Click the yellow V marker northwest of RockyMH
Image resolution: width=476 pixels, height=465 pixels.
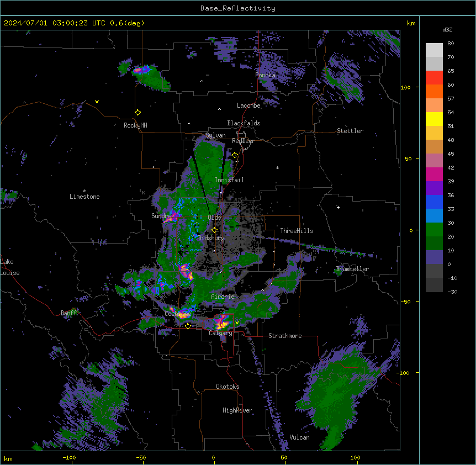[x=97, y=102]
